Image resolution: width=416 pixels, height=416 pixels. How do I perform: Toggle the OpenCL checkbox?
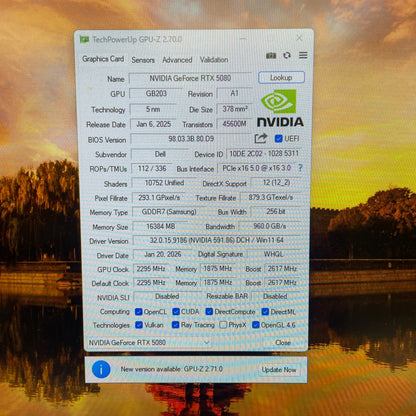139,312
